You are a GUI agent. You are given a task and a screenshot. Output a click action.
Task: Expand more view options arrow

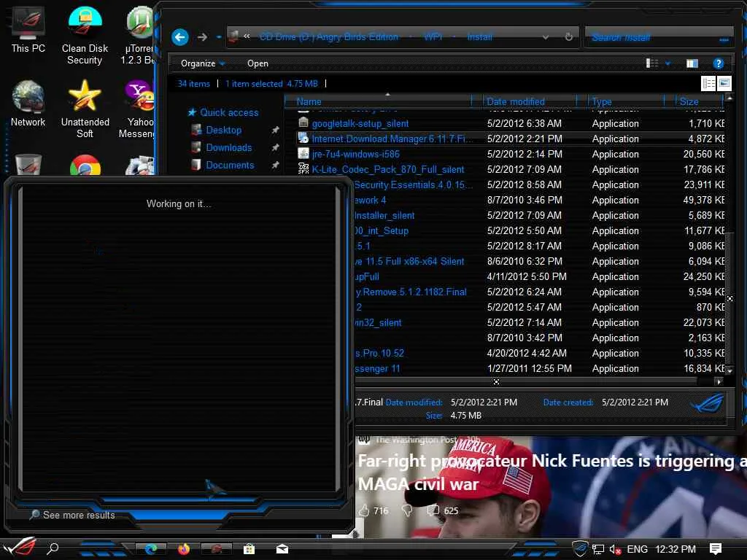tap(668, 63)
